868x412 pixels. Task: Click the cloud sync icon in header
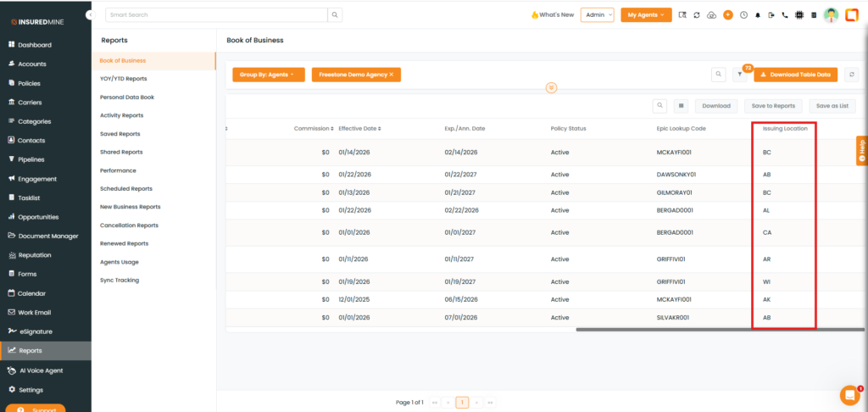[x=711, y=15]
